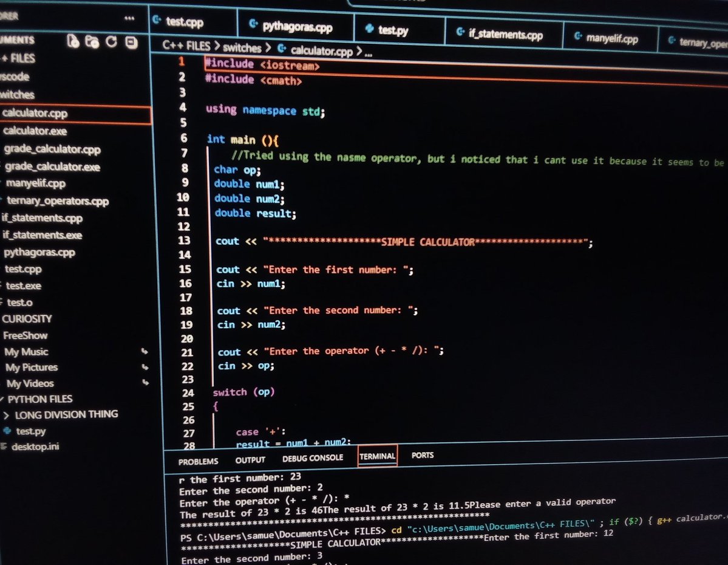Click the file icon next to desktop.ini
Screen dimensions: 728x565
[x=4, y=447]
